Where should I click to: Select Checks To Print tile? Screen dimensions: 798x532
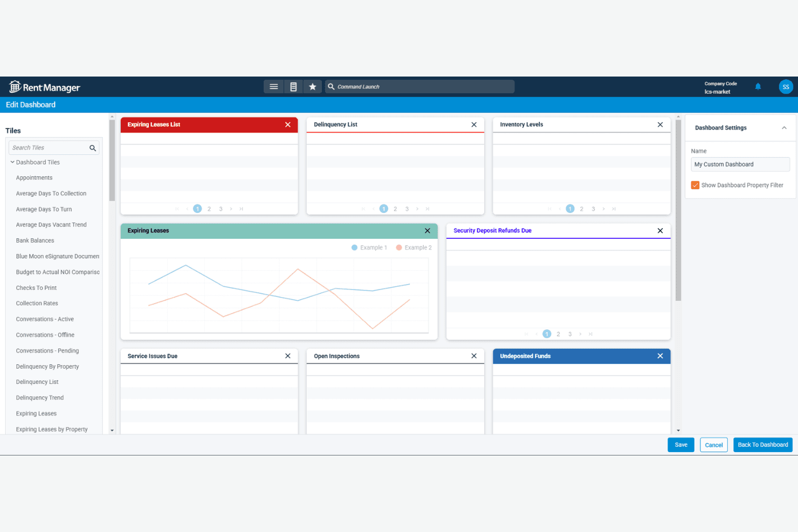pos(36,288)
